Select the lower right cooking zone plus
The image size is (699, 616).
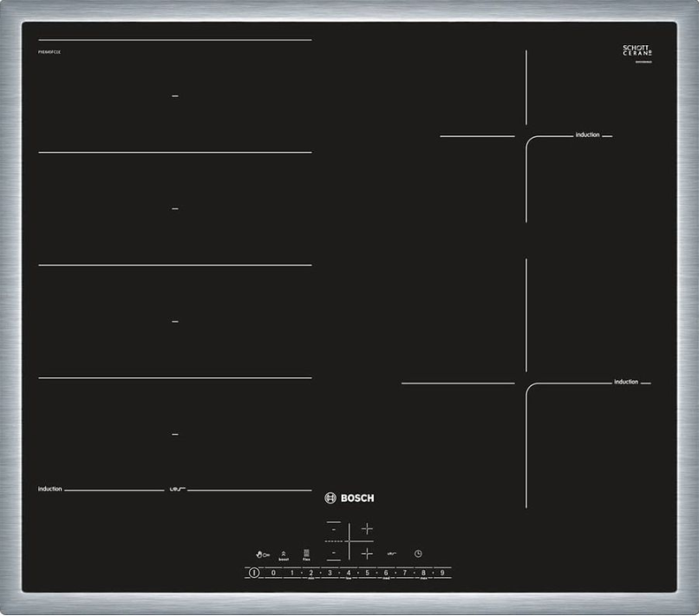pos(367,553)
